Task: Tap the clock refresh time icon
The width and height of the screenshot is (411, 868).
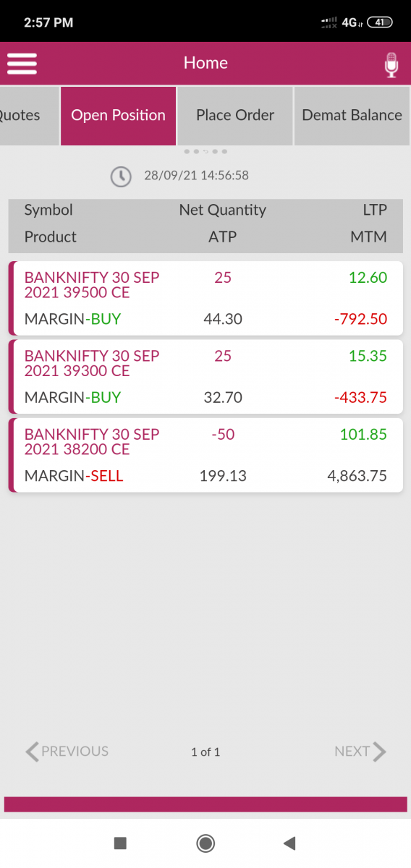Action: click(x=121, y=176)
